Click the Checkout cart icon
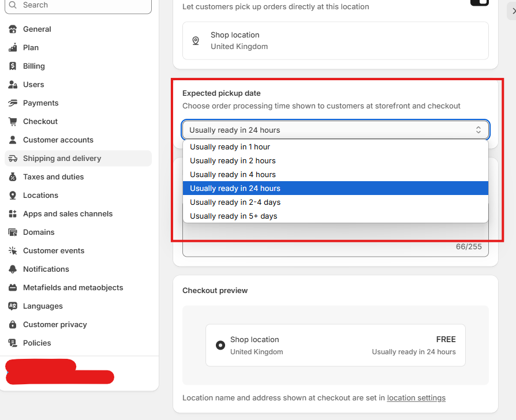This screenshot has height=420, width=516. coord(13,121)
